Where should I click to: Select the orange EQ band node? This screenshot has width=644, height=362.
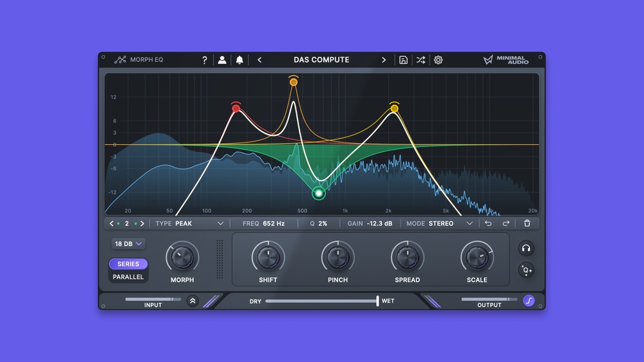click(x=293, y=82)
